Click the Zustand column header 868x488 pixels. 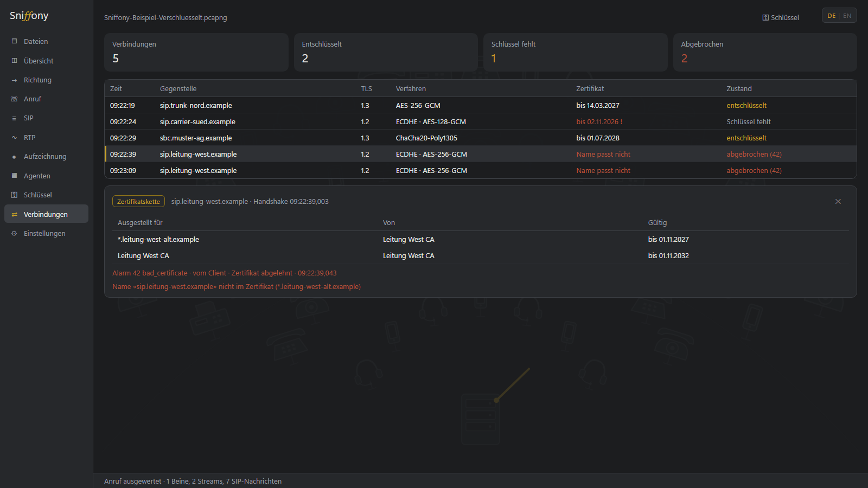tap(739, 89)
